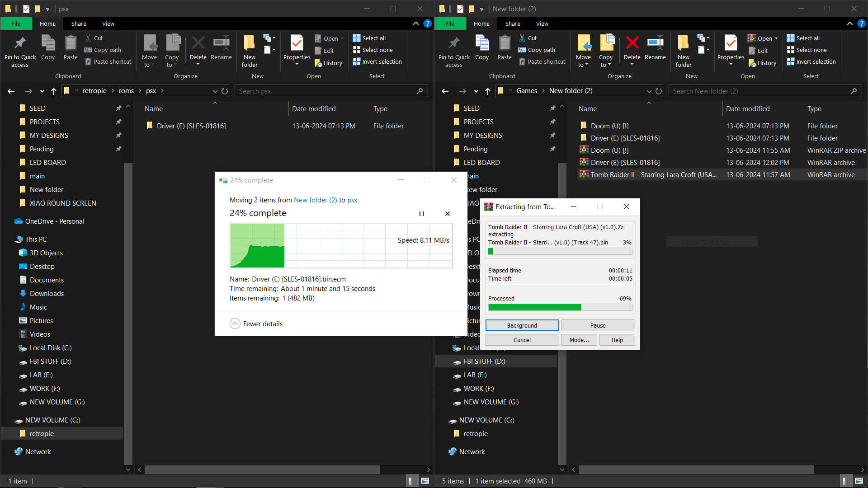Click Paste shortcut in psx window
Viewport: 868px width, 488px height.
[108, 62]
